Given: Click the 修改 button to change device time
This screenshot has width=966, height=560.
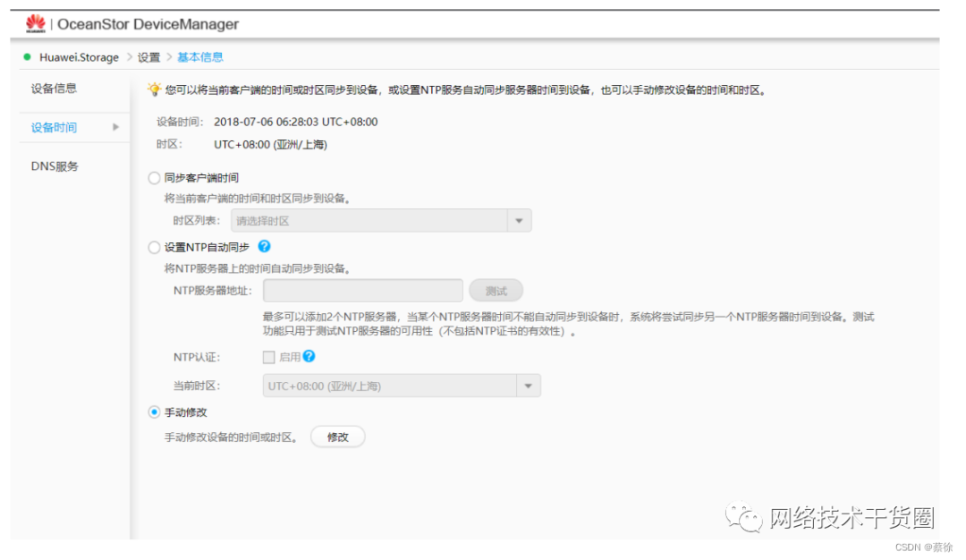Looking at the screenshot, I should coord(337,437).
